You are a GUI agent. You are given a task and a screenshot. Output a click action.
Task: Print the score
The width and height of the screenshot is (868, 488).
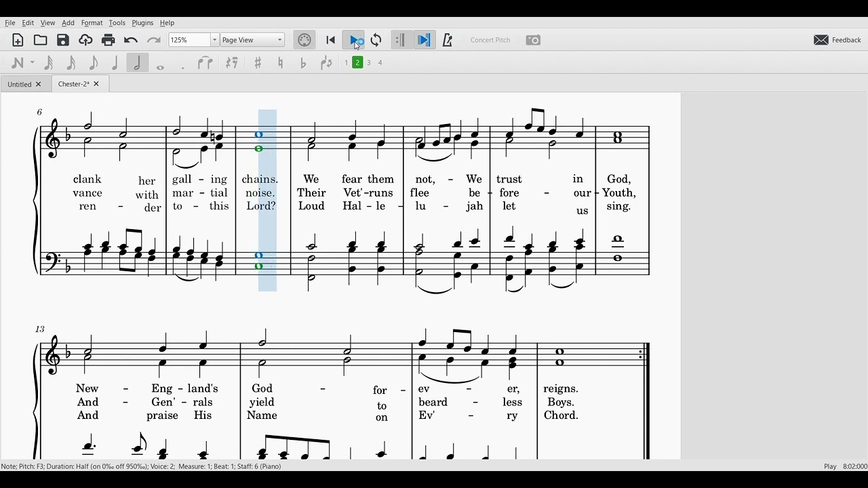108,40
